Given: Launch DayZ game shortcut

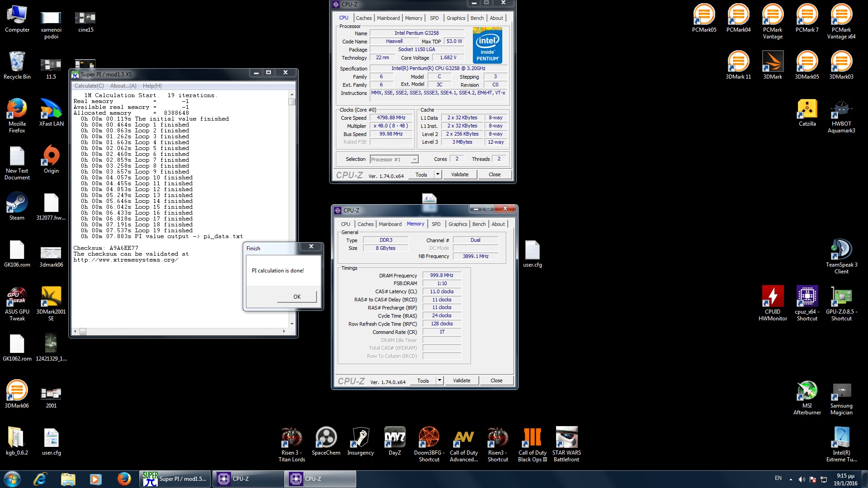Looking at the screenshot, I should click(x=395, y=441).
